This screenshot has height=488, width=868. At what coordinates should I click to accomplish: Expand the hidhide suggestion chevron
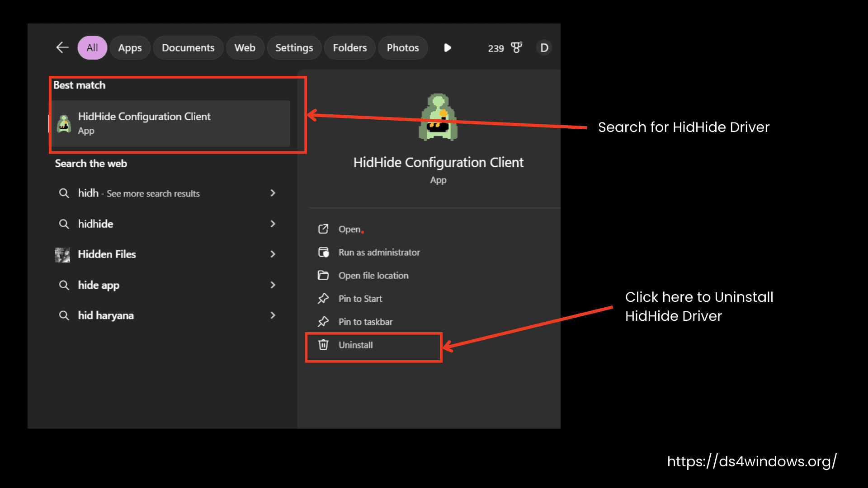point(273,224)
